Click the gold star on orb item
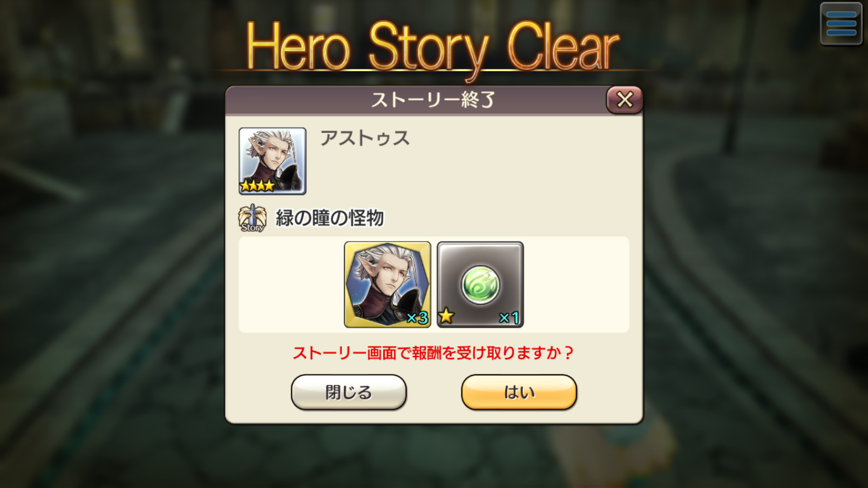Screen dimensions: 868x488 tap(447, 316)
